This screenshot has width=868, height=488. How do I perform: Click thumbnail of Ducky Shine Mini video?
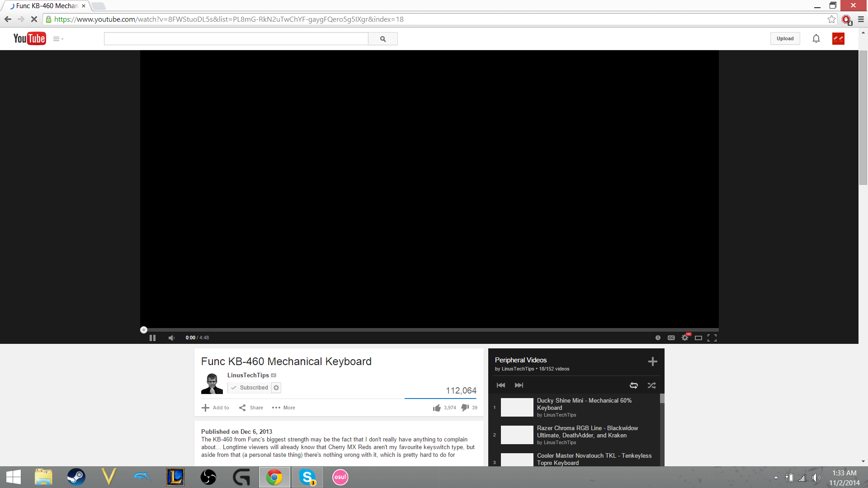click(517, 407)
